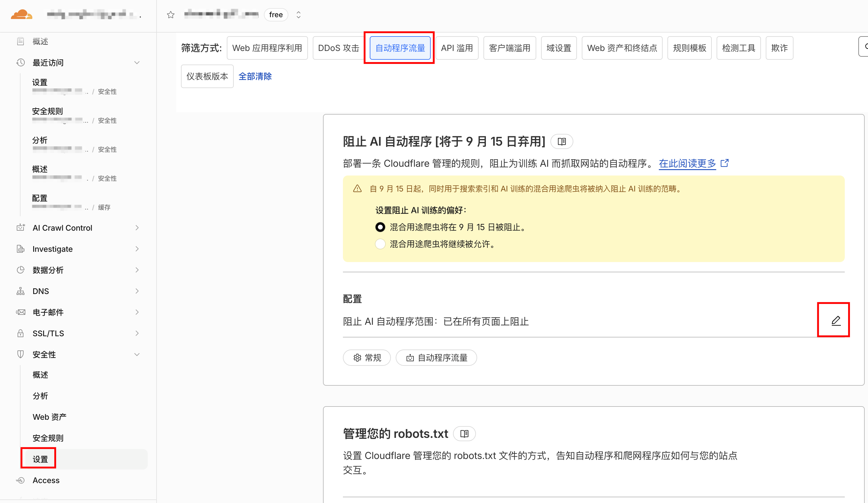The image size is (868, 503).
Task: Click the AI Crawl Control icon
Action: click(21, 228)
